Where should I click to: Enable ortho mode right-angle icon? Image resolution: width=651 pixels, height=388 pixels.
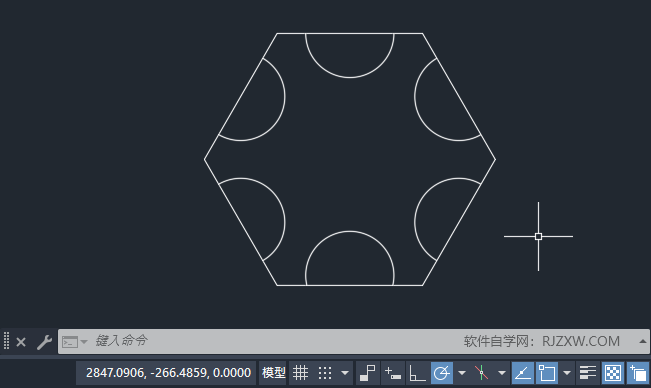(417, 373)
